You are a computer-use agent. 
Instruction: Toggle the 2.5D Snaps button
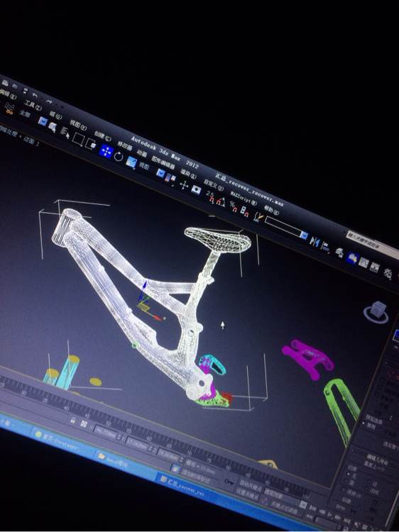tap(211, 197)
